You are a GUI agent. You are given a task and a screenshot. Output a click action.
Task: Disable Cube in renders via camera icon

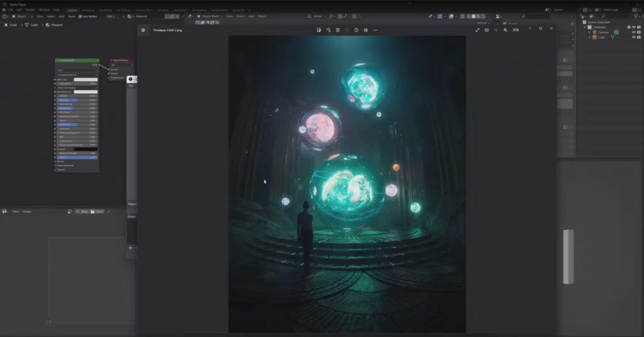[x=639, y=37]
